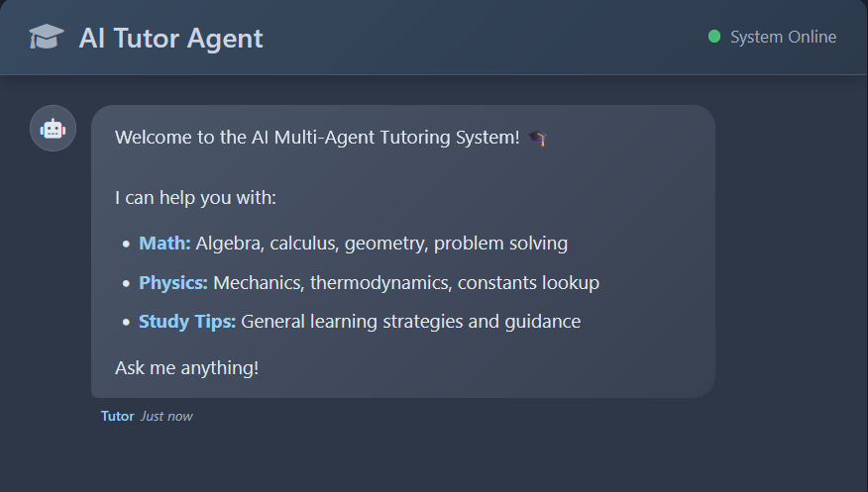The image size is (868, 492).
Task: Click the graduation cap emoji in the welcome message
Action: pyautogui.click(x=537, y=138)
